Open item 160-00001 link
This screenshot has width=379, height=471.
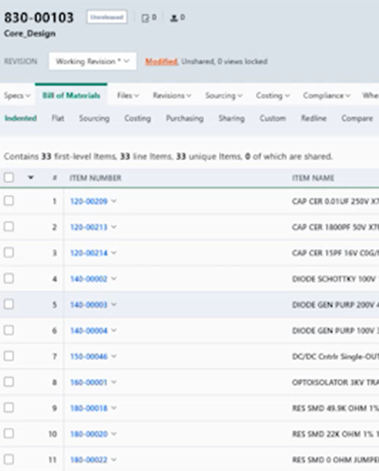89,382
